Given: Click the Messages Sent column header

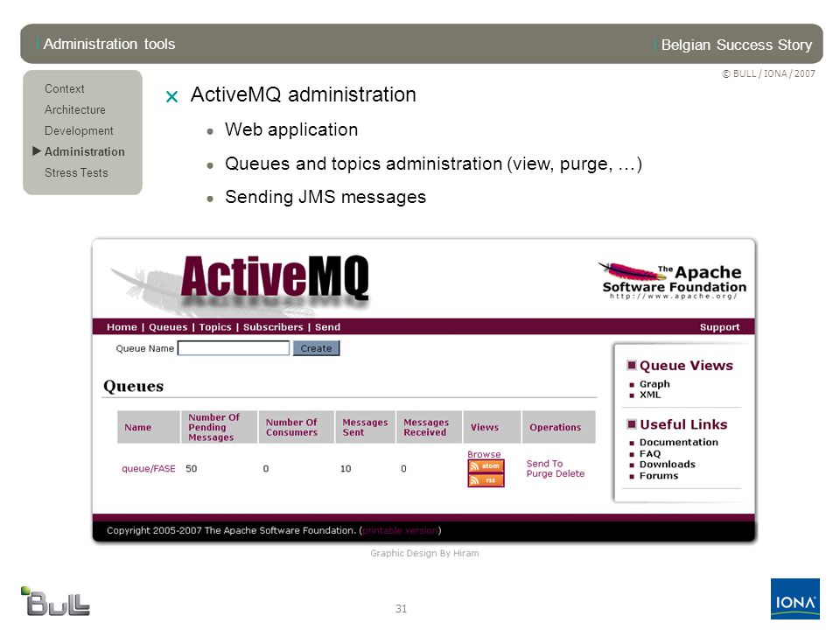Looking at the screenshot, I should 365,428.
